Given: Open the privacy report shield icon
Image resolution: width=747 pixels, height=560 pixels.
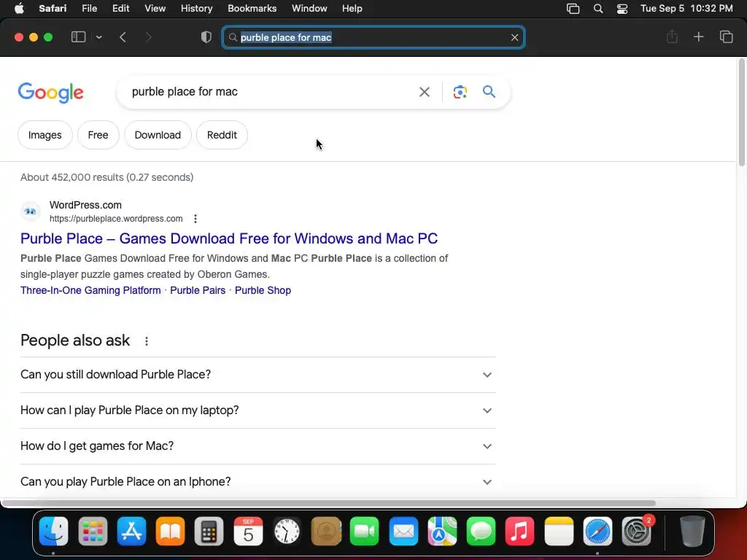Looking at the screenshot, I should click(x=206, y=37).
